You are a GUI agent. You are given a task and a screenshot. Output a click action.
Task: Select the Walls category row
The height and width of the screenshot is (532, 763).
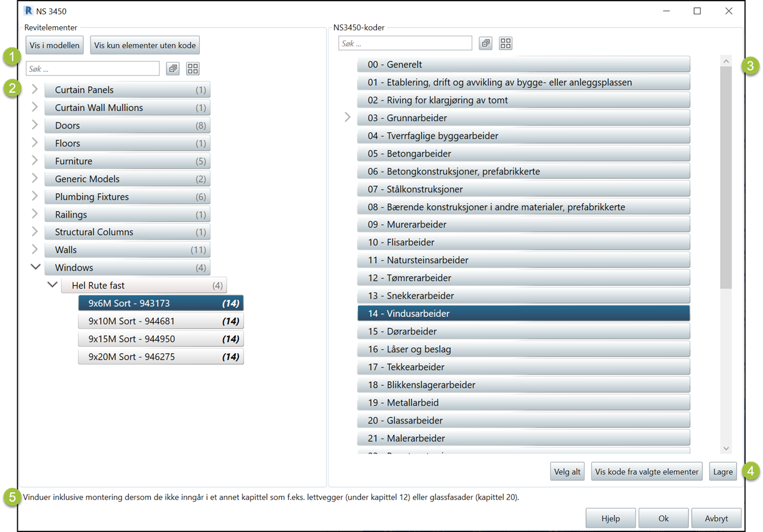(127, 250)
